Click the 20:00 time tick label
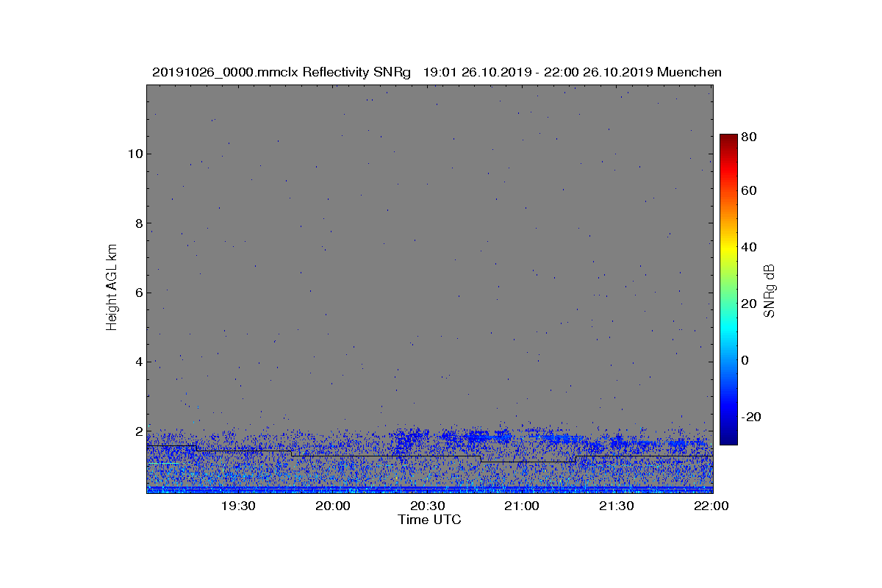The height and width of the screenshot is (588, 882). [332, 506]
